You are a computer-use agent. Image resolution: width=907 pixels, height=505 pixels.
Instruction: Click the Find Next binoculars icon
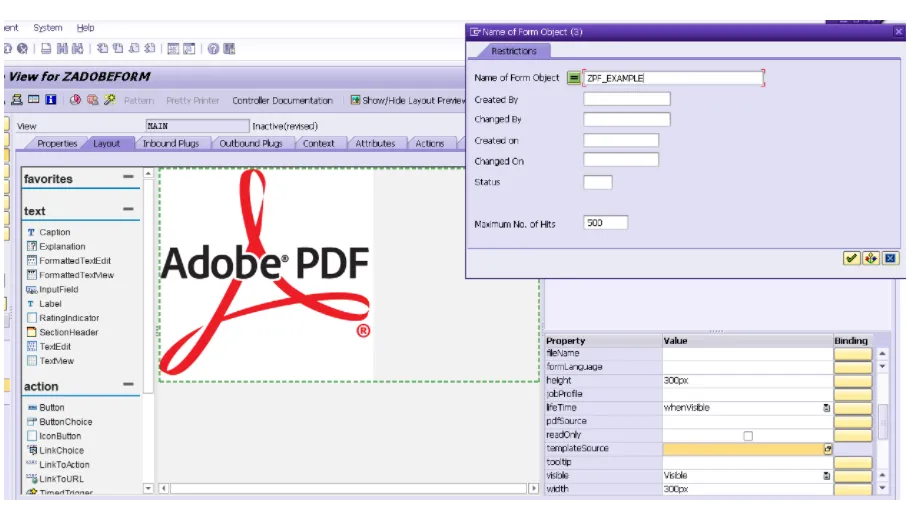tap(77, 49)
